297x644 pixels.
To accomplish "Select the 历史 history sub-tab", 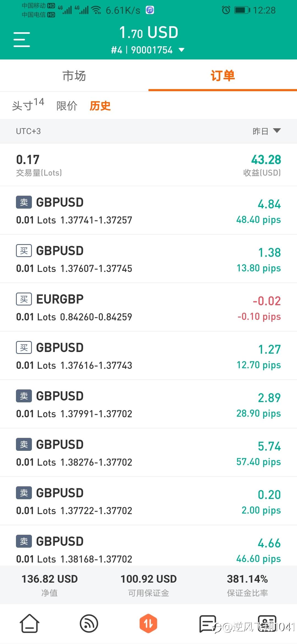I will [100, 106].
